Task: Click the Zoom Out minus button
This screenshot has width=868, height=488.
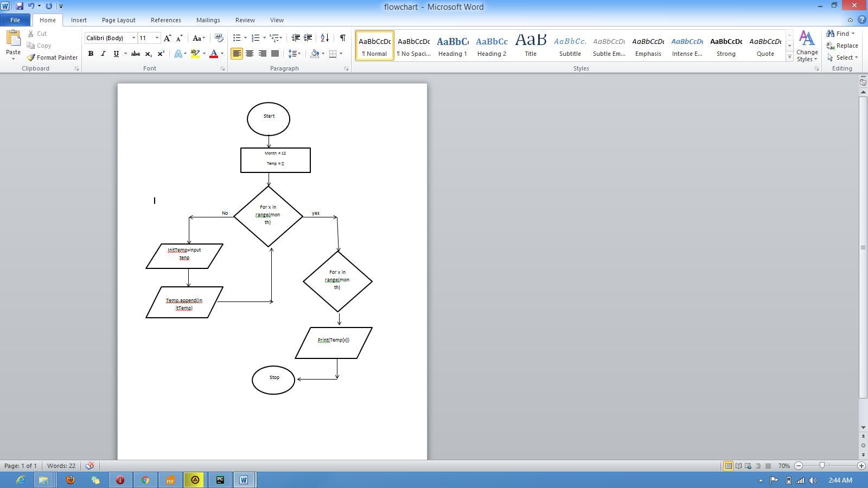Action: 799,466
